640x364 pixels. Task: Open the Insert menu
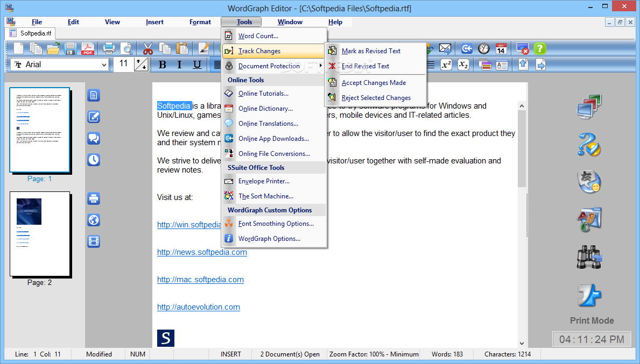[154, 22]
